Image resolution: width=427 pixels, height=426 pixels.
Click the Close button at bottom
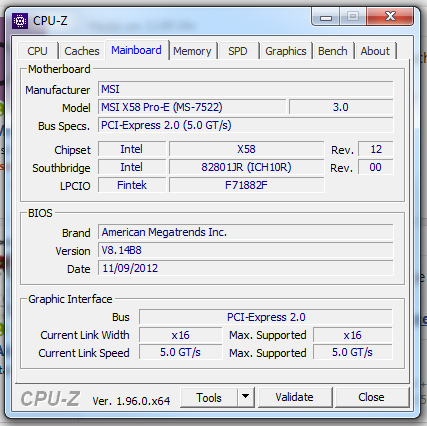click(371, 397)
